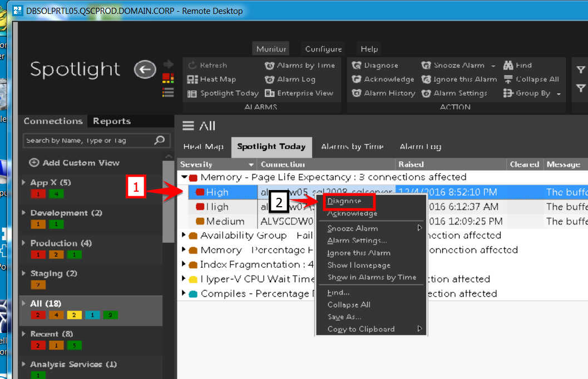This screenshot has width=588, height=379.
Task: Click the upper filter funnel icon
Action: (581, 69)
